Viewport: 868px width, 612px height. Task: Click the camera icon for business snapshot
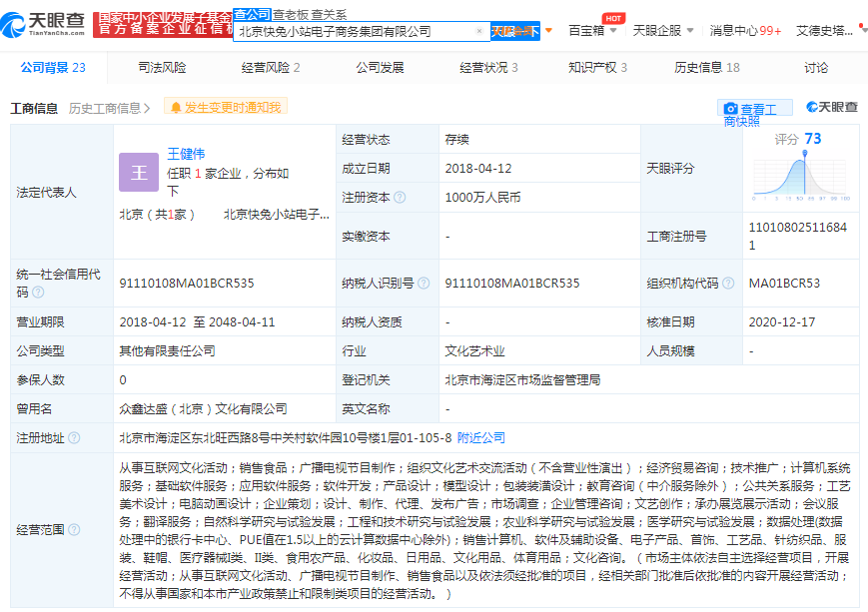pyautogui.click(x=731, y=109)
